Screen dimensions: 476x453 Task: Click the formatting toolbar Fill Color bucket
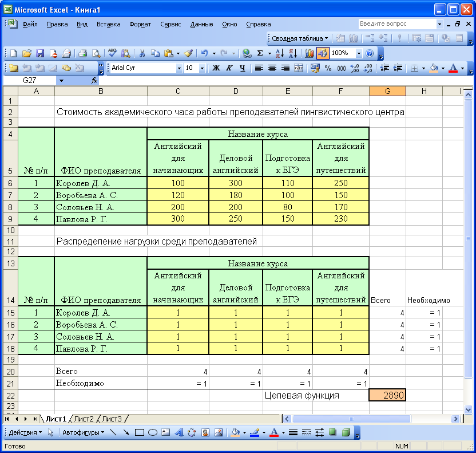point(434,68)
